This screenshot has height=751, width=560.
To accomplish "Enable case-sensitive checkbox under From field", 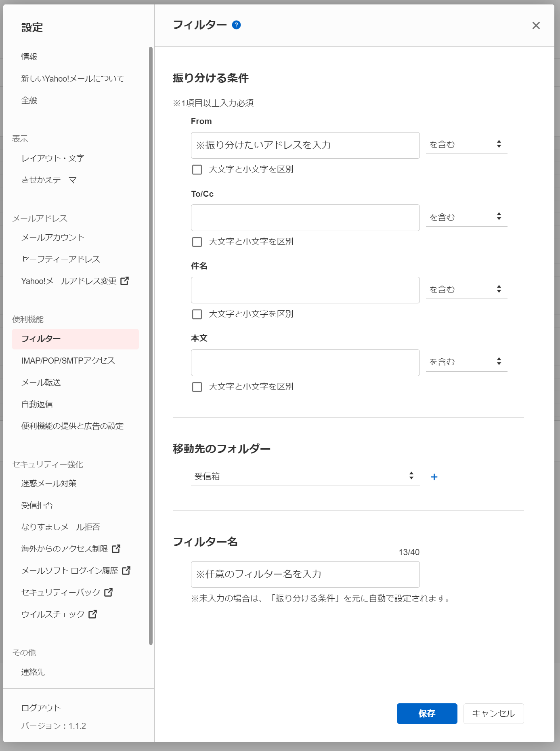I will coord(197,170).
